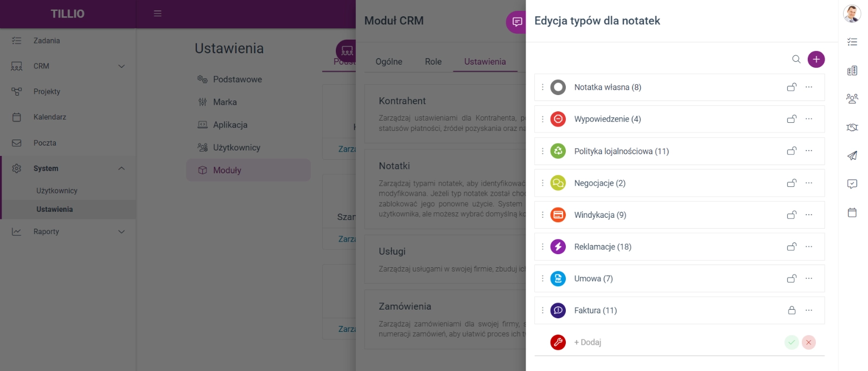Image resolution: width=868 pixels, height=371 pixels.
Task: Switch to the Role tab
Action: 433,62
